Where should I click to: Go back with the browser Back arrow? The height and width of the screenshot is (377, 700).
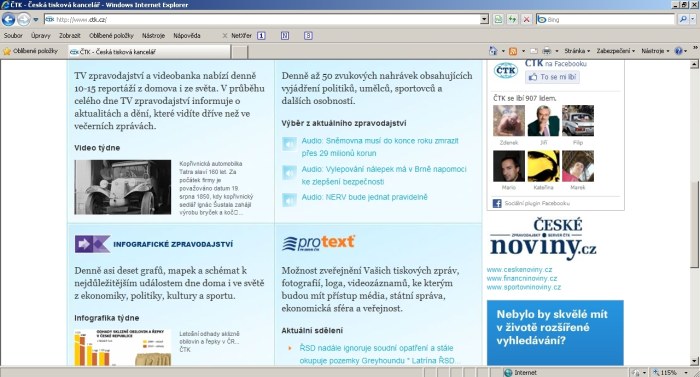coord(8,20)
